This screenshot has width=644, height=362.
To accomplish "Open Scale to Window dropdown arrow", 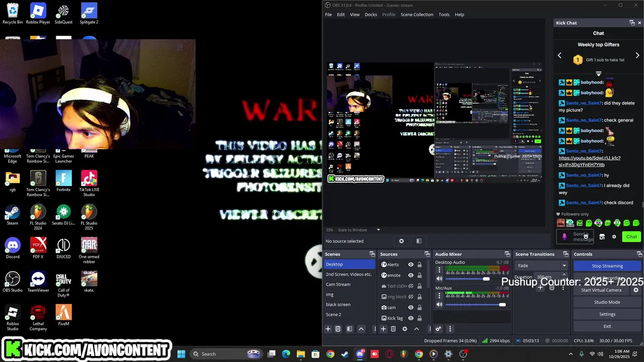I will 378,230.
